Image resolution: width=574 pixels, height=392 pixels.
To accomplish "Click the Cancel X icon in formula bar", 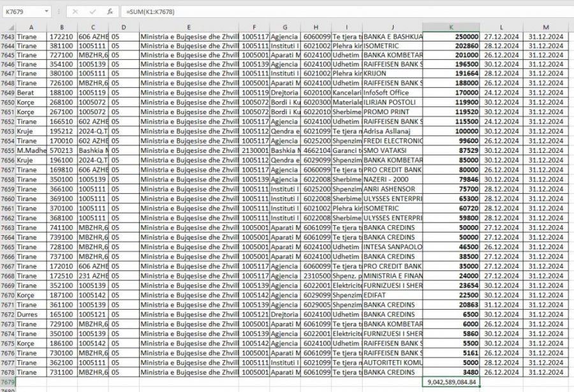I will 75,11.
